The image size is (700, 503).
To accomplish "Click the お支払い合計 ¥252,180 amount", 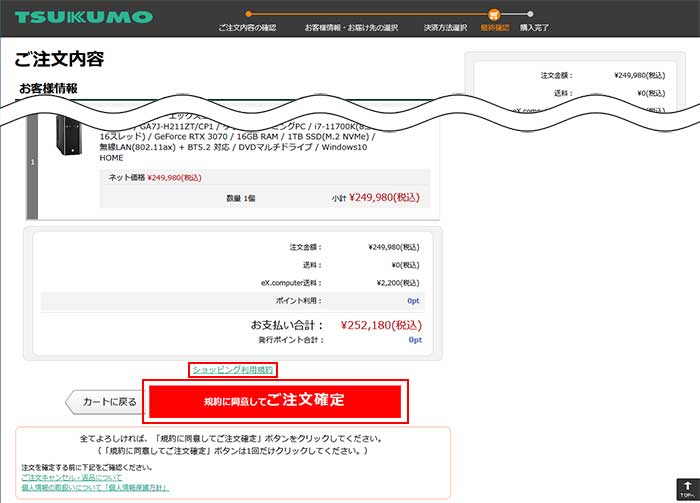I will click(381, 325).
